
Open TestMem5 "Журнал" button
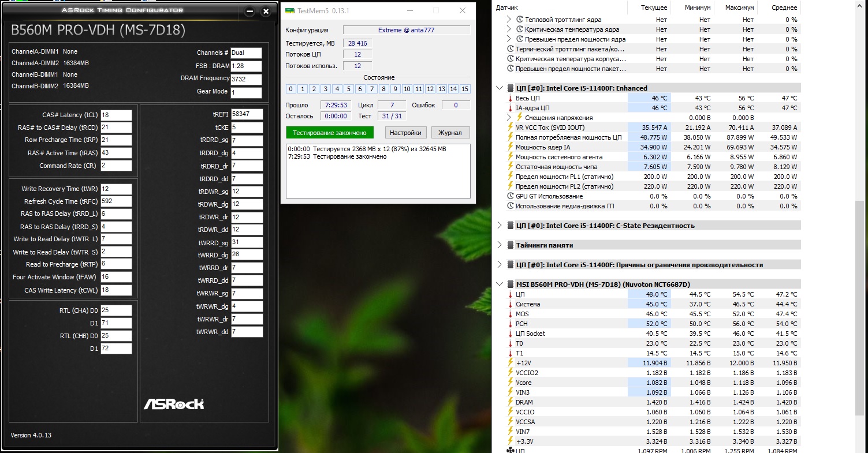[450, 133]
